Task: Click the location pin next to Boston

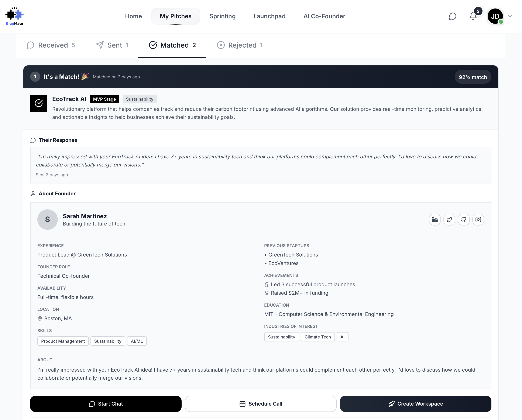Action: [x=40, y=319]
